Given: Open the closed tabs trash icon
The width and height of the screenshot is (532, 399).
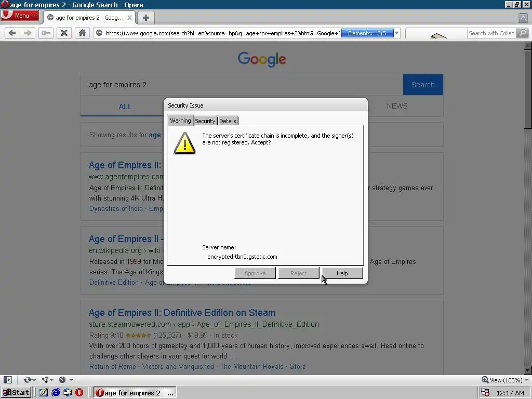Looking at the screenshot, I should (523, 18).
